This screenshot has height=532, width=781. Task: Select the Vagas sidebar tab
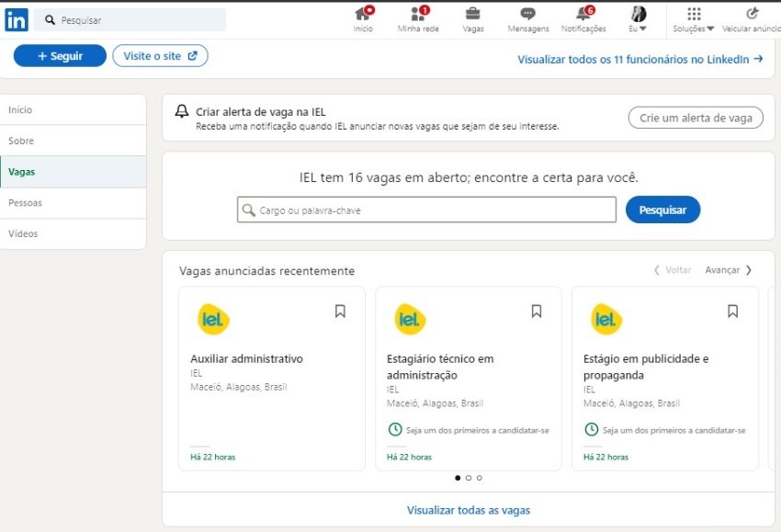74,172
